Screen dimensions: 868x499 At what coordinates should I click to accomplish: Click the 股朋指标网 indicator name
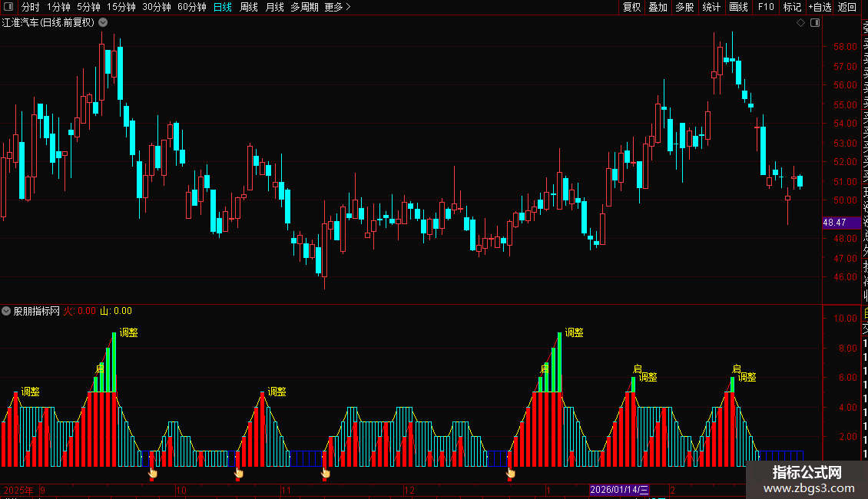37,311
